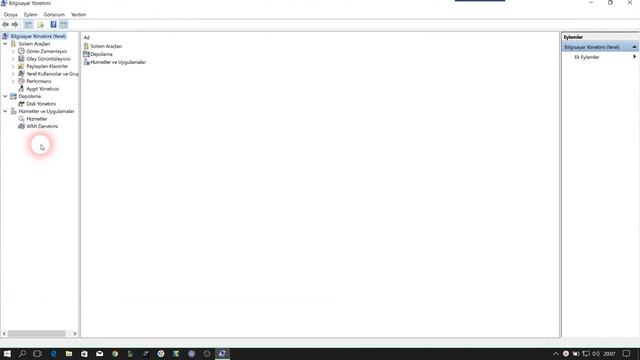Open Task View on the taskbar

pos(37,354)
